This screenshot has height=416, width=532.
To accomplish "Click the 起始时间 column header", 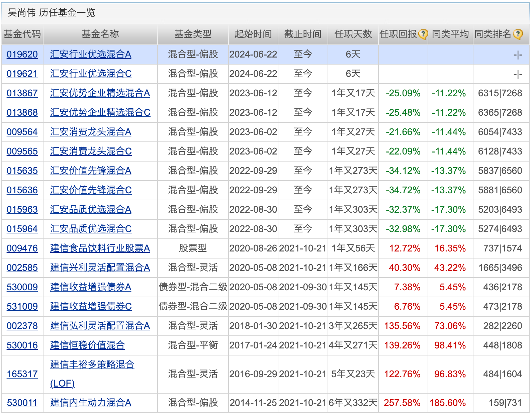I will click(x=253, y=34).
